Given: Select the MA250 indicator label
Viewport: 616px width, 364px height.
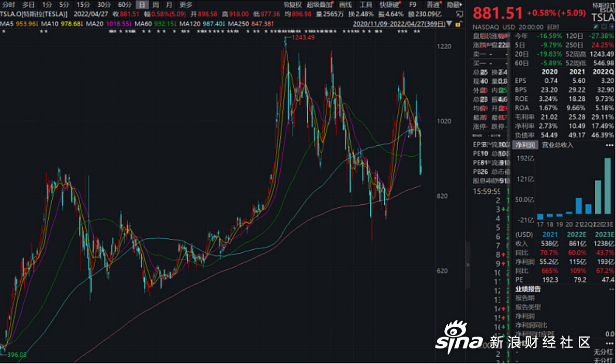Looking at the screenshot, I should point(238,24).
